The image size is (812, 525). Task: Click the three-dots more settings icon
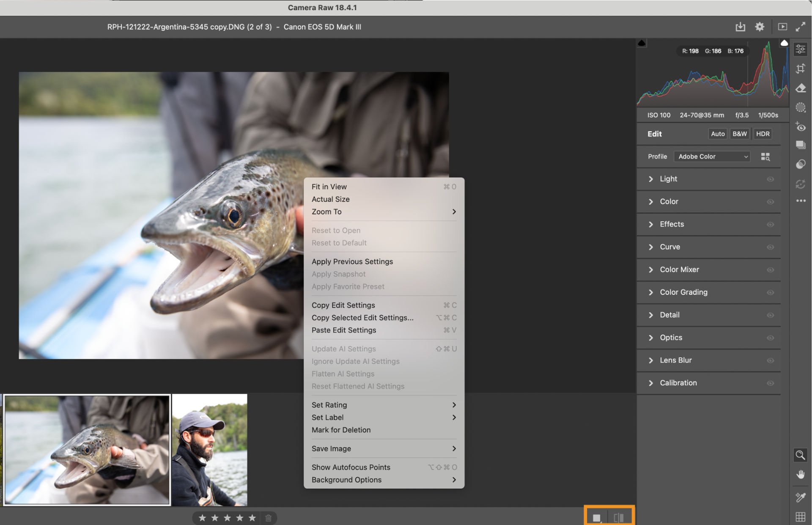(801, 201)
